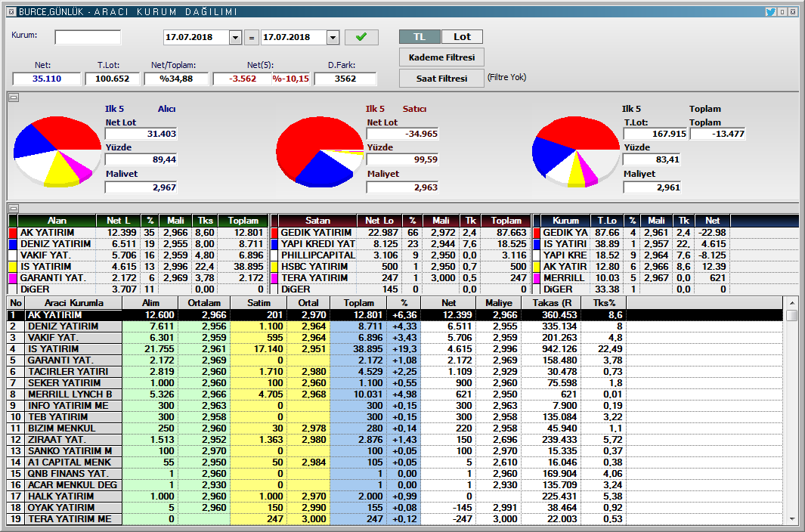Click the red swatch beside AK YATIRIM buyer
This screenshot has width=805, height=532.
[14, 233]
